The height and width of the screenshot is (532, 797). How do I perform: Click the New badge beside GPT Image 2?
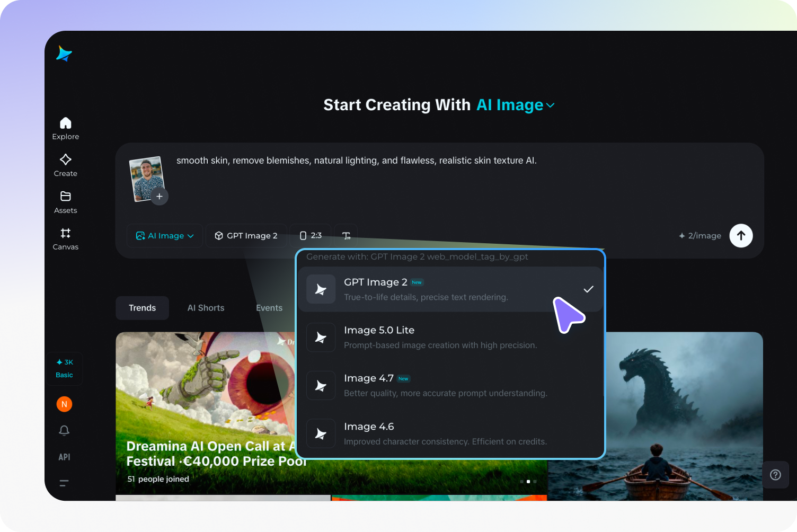point(417,282)
